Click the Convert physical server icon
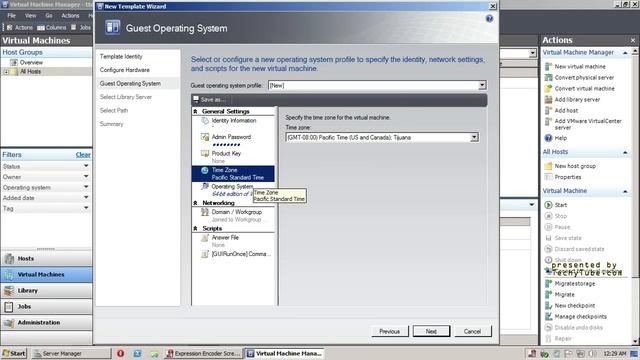Image resolution: width=640 pixels, height=360 pixels. click(x=549, y=77)
